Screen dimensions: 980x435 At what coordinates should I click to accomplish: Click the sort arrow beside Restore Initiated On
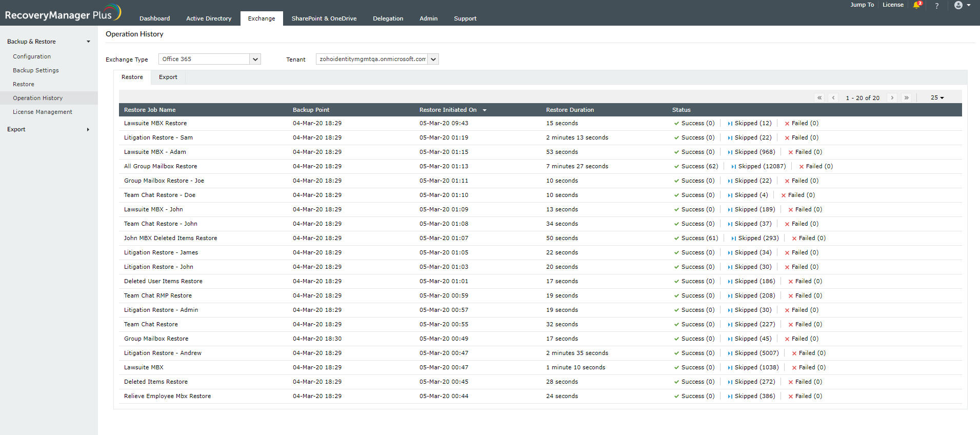pos(485,110)
